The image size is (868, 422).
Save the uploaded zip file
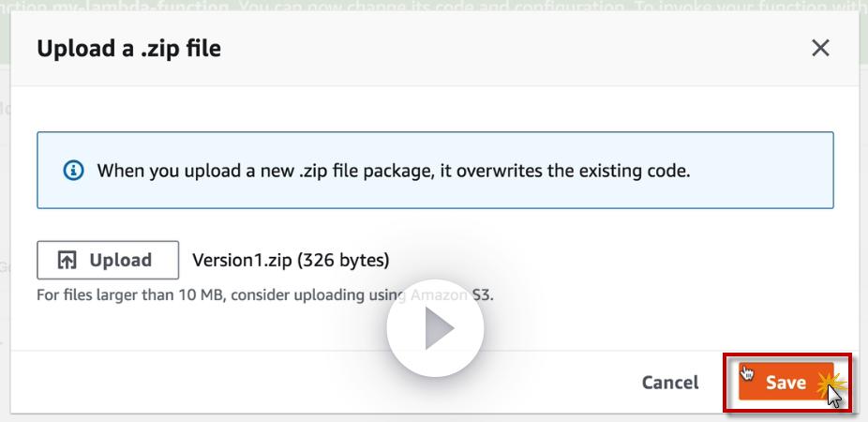point(785,382)
